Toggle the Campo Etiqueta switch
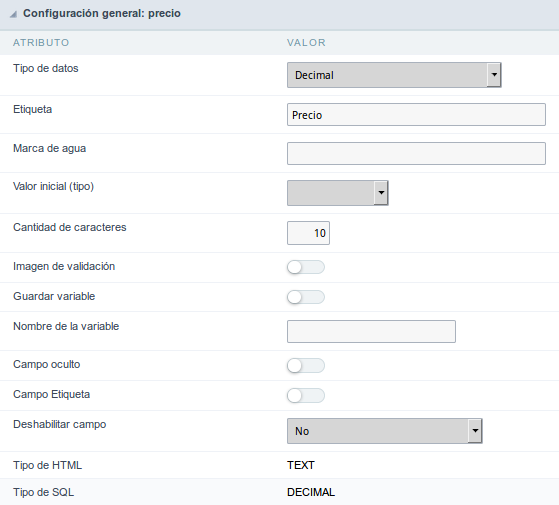Image resolution: width=559 pixels, height=505 pixels. pyautogui.click(x=306, y=396)
